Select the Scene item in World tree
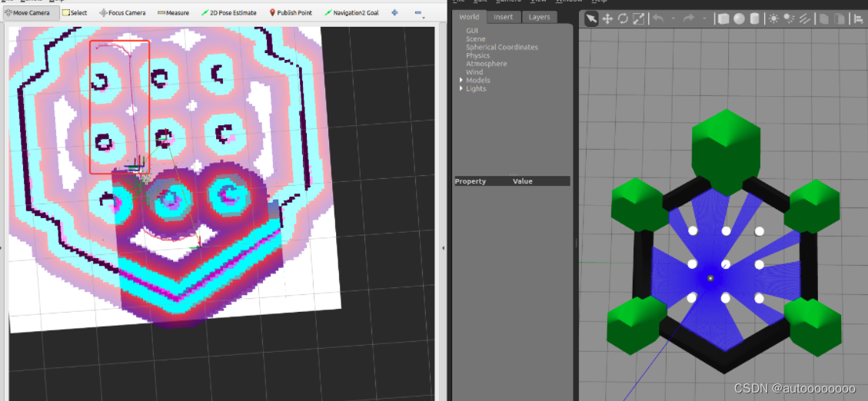 [476, 39]
